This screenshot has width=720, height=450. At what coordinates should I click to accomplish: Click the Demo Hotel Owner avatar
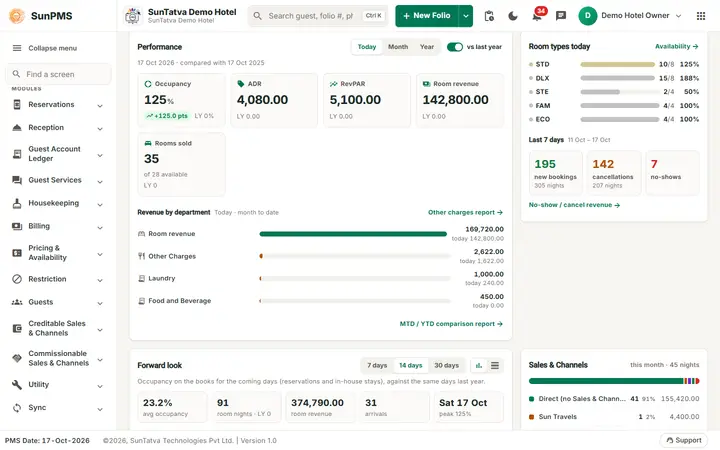point(588,16)
